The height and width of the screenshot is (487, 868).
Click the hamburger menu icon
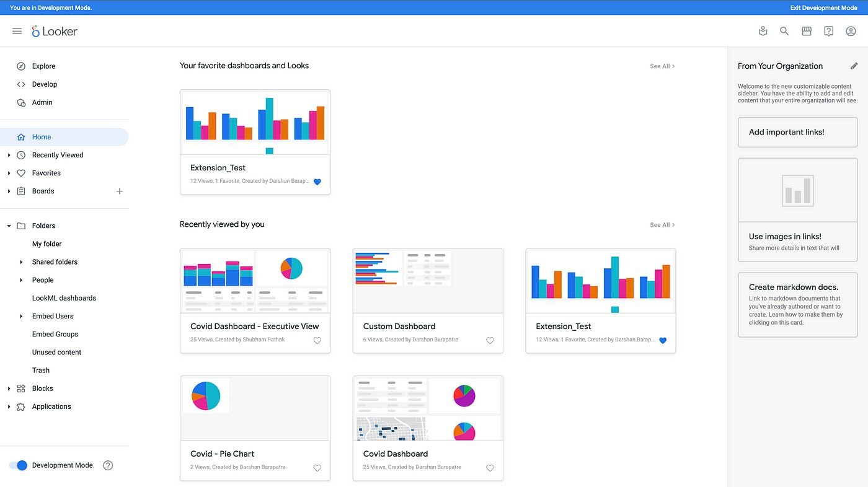click(17, 31)
